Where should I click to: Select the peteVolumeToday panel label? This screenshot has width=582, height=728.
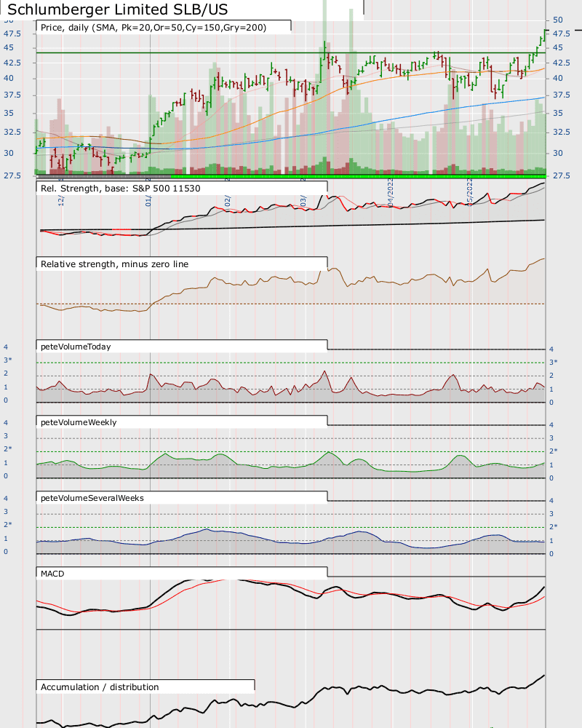coord(76,347)
